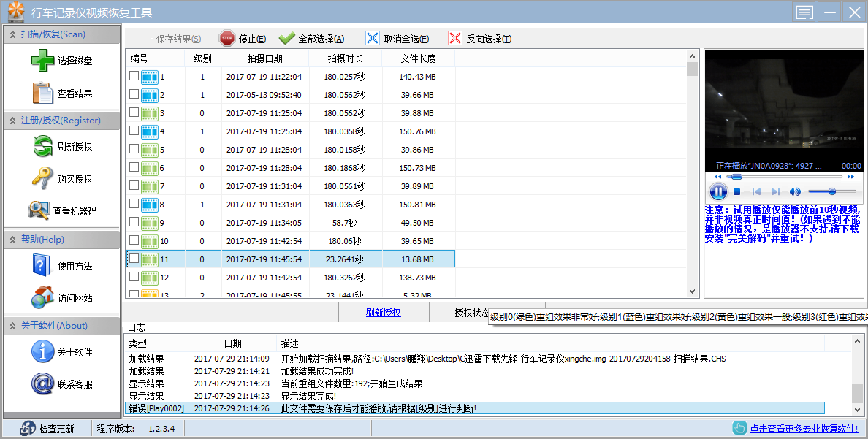The height and width of the screenshot is (439, 868).
Task: Click green film icon of row 3
Action: point(150,113)
